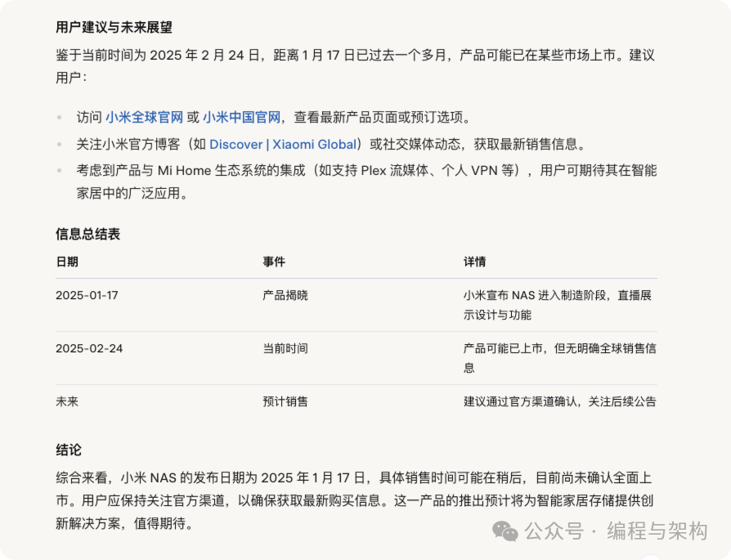The width and height of the screenshot is (731, 560).
Task: Select the 未来 date cell
Action: click(x=67, y=401)
